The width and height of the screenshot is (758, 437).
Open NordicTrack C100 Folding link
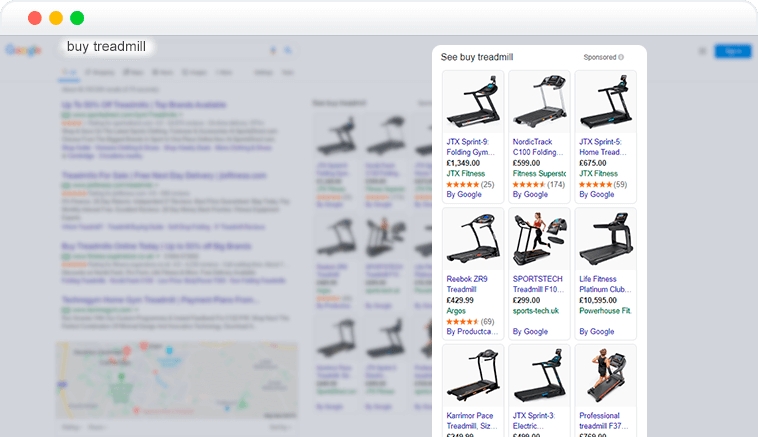[x=538, y=147]
